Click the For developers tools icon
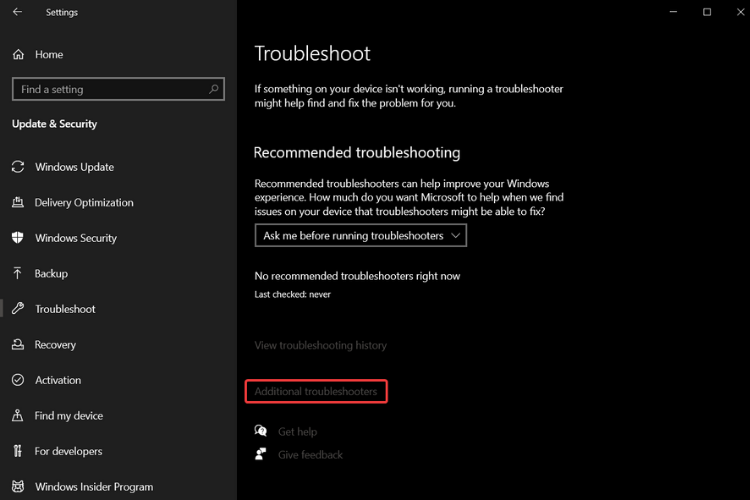This screenshot has width=750, height=500. click(x=17, y=451)
